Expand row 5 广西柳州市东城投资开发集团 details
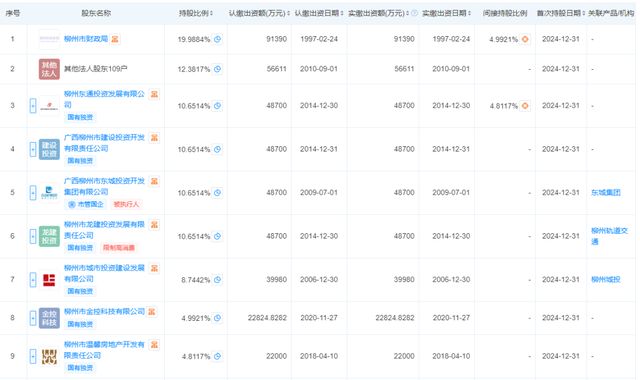Screen dimensions: 640x380 [33, 193]
